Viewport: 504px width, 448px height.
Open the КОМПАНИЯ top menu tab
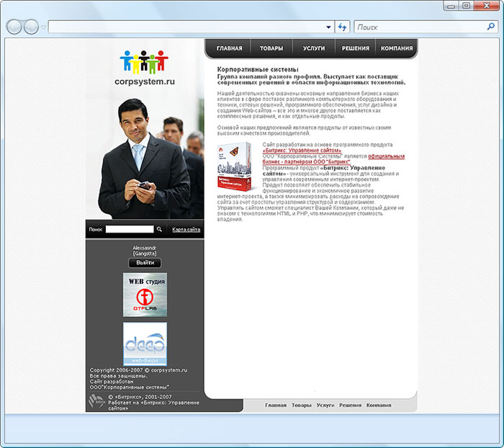pyautogui.click(x=397, y=48)
